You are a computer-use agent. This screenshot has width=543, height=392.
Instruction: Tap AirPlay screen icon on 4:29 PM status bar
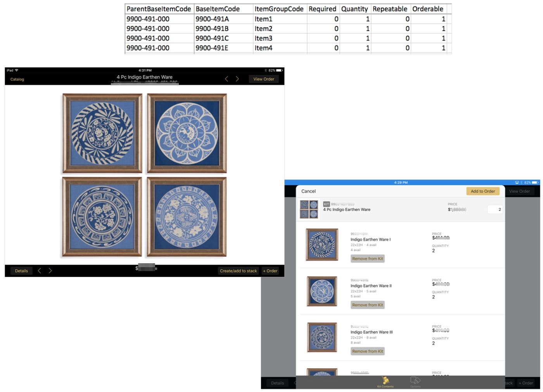(517, 182)
